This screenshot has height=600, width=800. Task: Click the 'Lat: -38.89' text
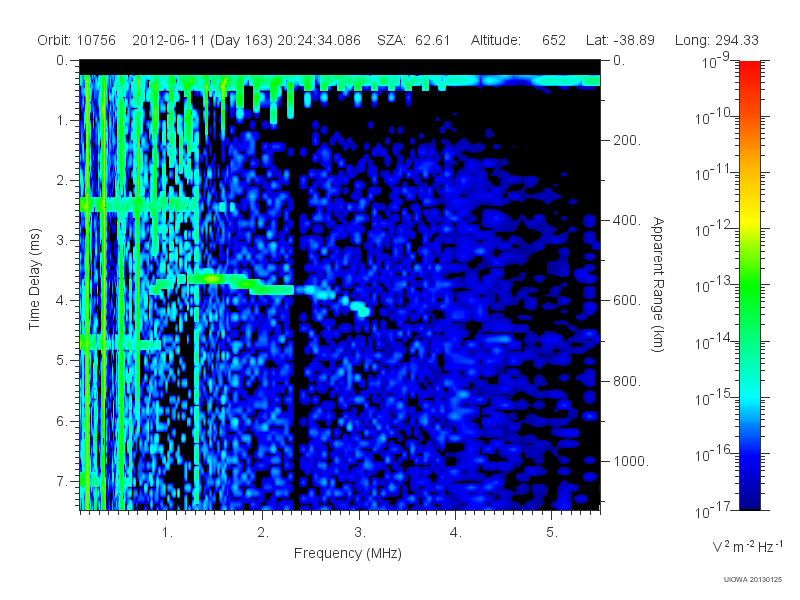click(620, 40)
